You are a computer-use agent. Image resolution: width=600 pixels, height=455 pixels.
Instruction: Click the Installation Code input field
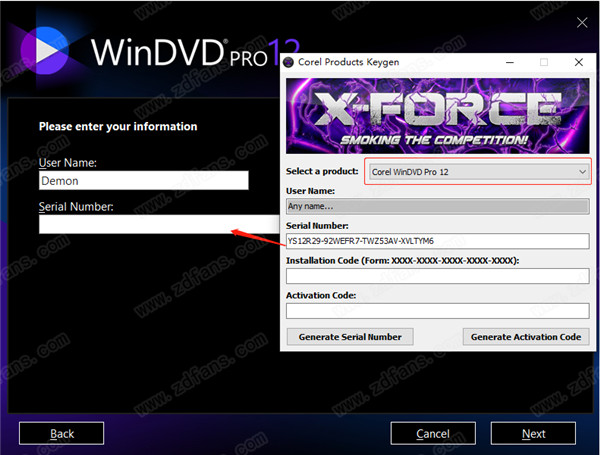point(437,276)
